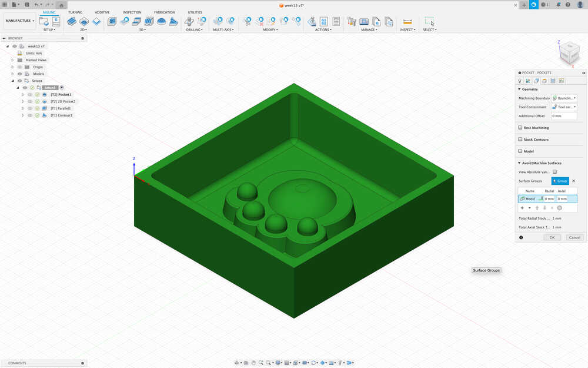Choose the 3D Pocket Clearing icon
This screenshot has height=368, width=588.
point(125,21)
